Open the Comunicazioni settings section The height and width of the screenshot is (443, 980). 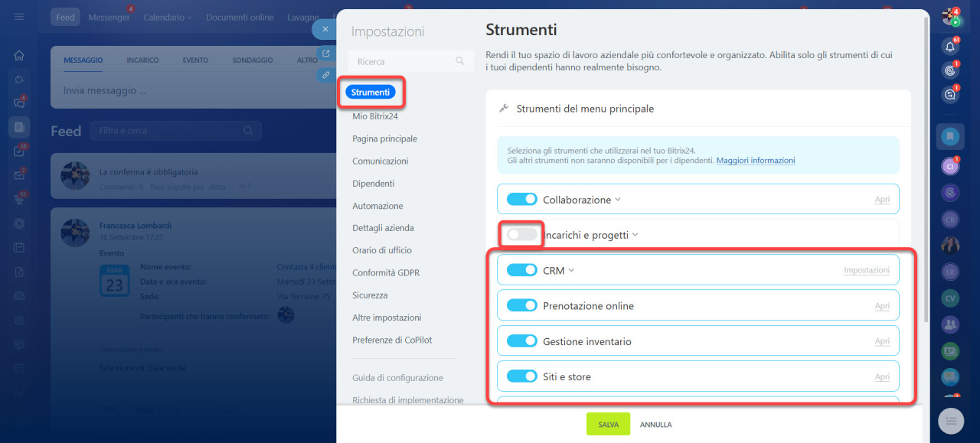point(380,161)
